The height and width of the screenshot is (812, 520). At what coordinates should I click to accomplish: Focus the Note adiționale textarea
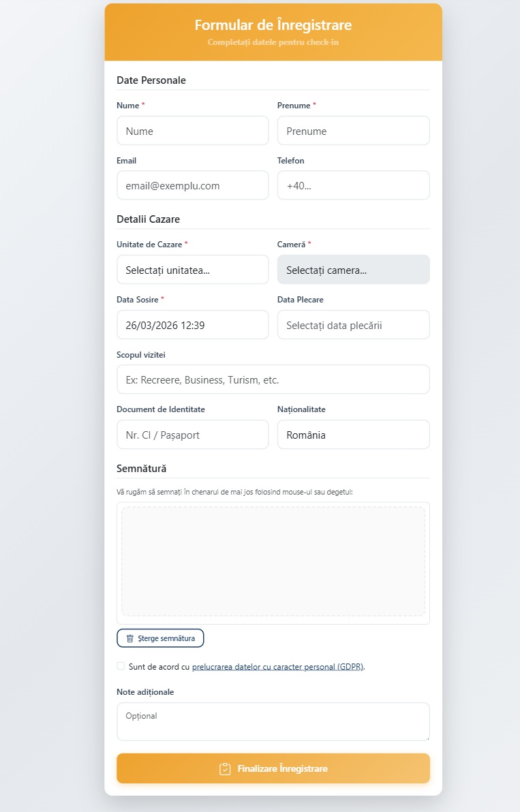click(273, 721)
